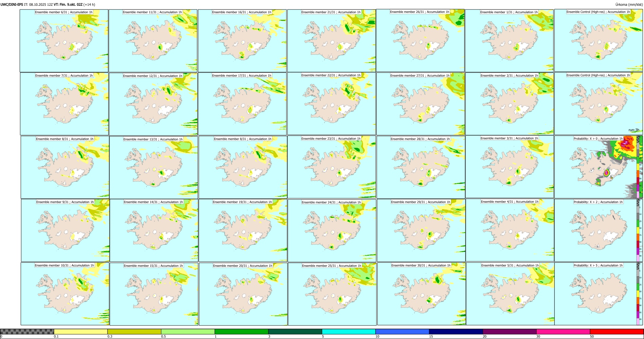The width and height of the screenshot is (644, 339).
Task: Select the medium green 1–3 legend swatch
Action: click(x=241, y=332)
